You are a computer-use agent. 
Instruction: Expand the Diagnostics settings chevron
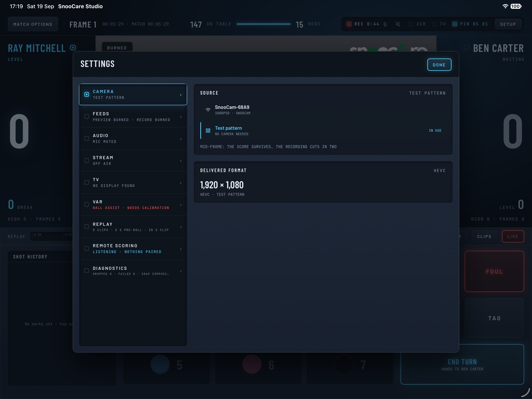(x=180, y=271)
